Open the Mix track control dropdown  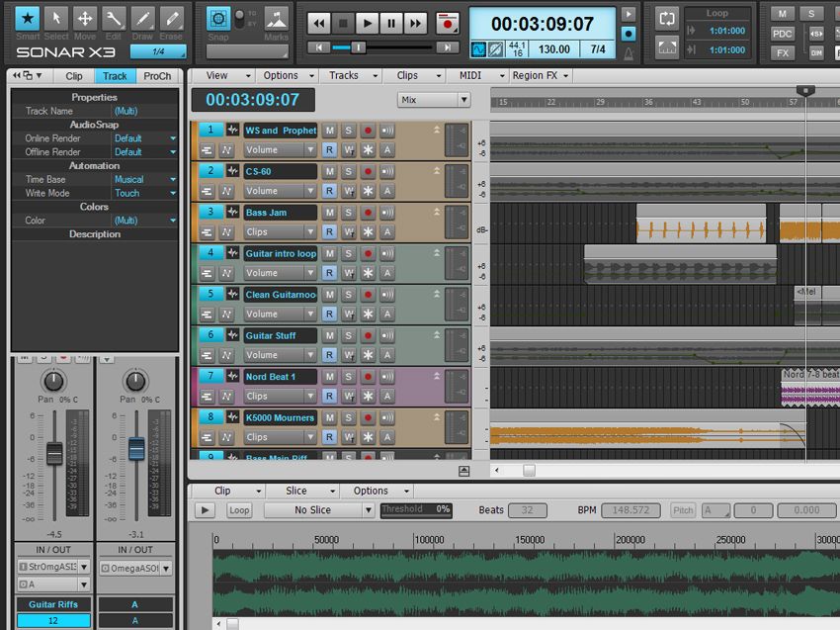[434, 100]
